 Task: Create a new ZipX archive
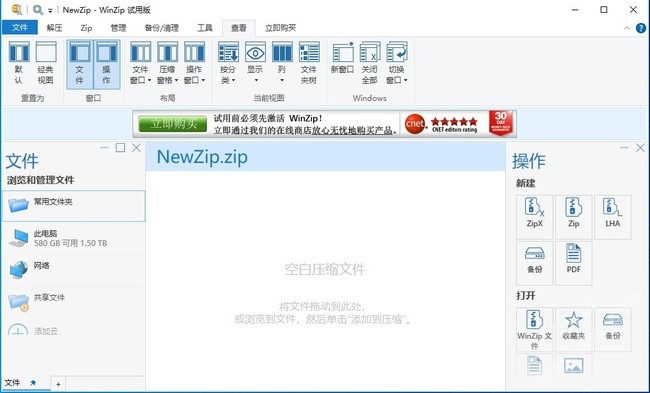point(535,217)
